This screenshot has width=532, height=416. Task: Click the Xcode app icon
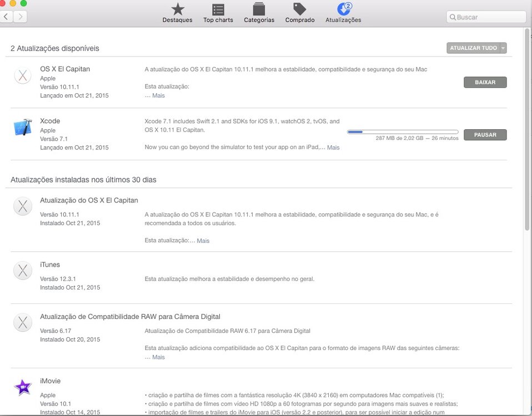coord(22,128)
